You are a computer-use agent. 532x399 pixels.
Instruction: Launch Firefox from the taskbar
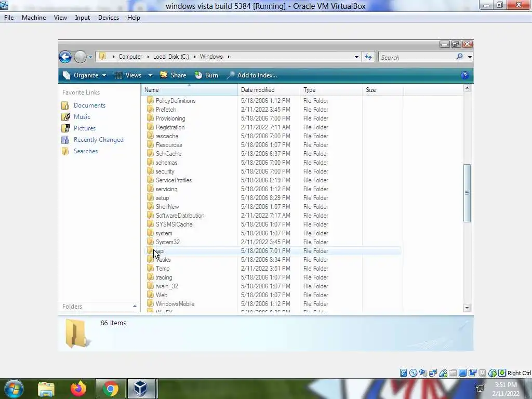click(x=78, y=389)
